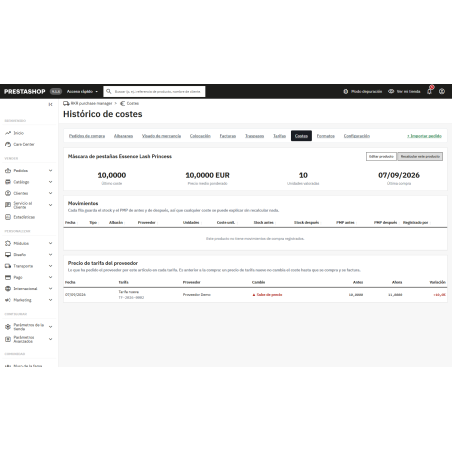Click the Módulos puzzle icon
This screenshot has width=452, height=452.
pos(8,243)
